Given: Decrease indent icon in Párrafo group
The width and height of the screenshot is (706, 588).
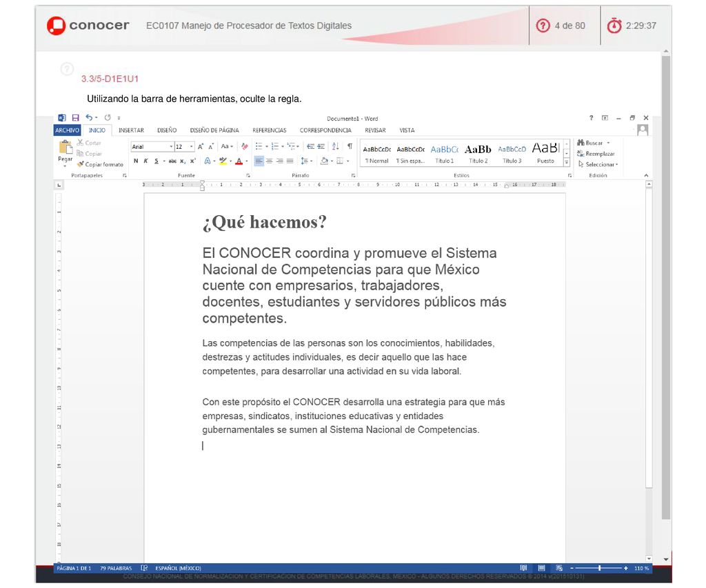Looking at the screenshot, I should click(310, 146).
